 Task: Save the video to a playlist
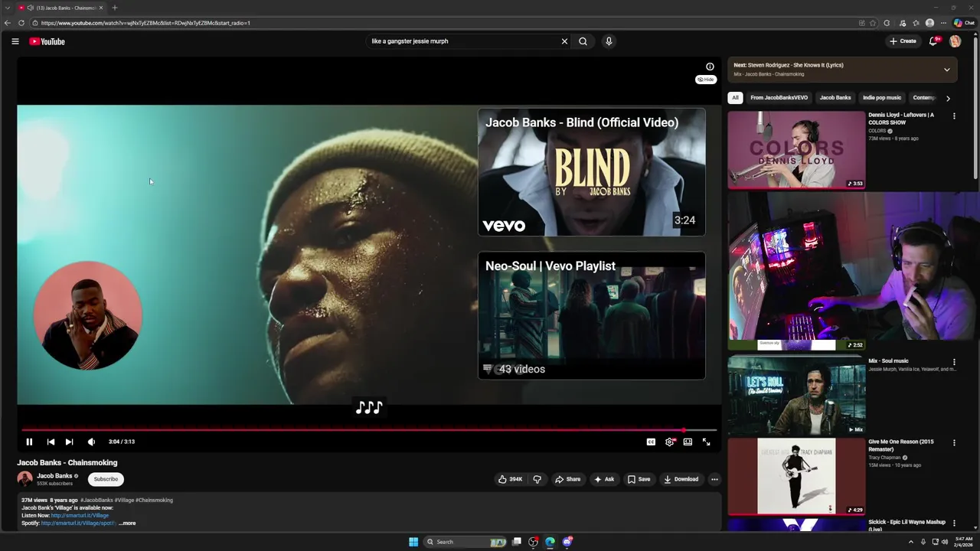(639, 479)
